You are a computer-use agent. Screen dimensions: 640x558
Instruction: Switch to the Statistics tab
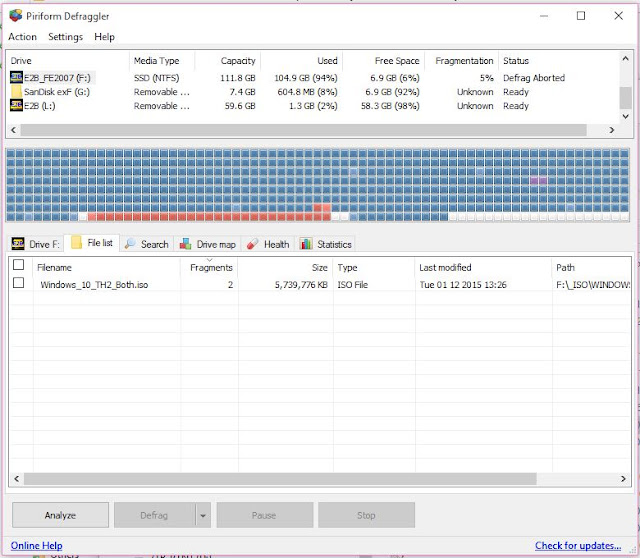pos(326,244)
